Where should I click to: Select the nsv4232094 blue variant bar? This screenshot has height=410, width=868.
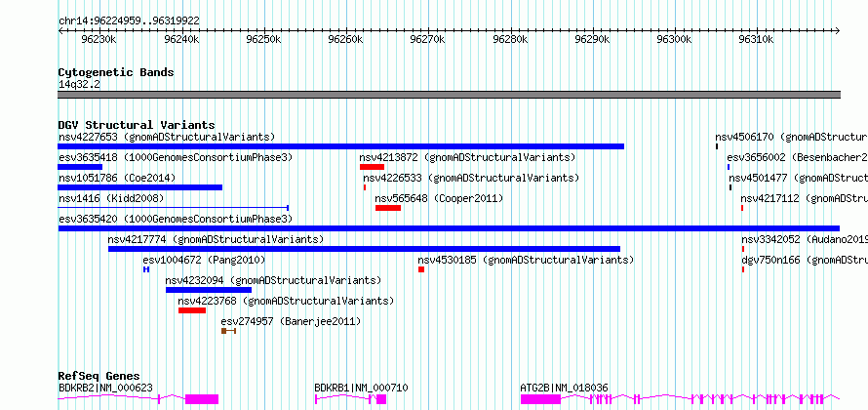coord(209,290)
